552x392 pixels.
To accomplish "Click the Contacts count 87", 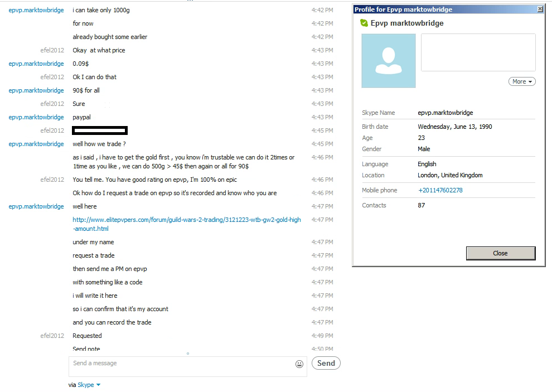I will coord(422,205).
